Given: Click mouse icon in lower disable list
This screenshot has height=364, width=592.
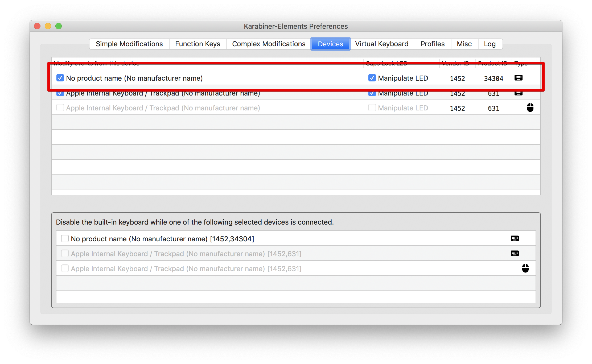Looking at the screenshot, I should 525,268.
